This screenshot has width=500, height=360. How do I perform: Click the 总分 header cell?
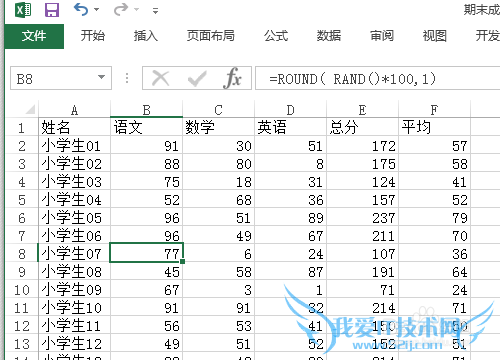pyautogui.click(x=362, y=127)
